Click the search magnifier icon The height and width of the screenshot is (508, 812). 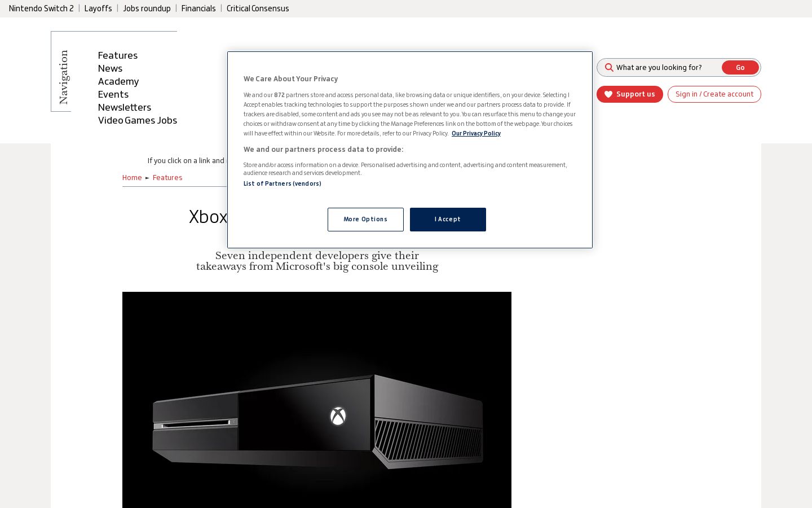coord(609,68)
